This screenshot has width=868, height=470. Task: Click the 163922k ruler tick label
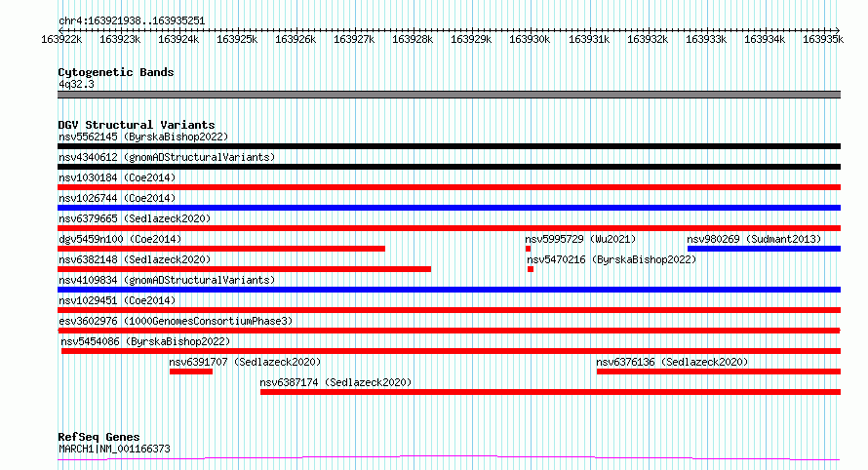[x=61, y=40]
